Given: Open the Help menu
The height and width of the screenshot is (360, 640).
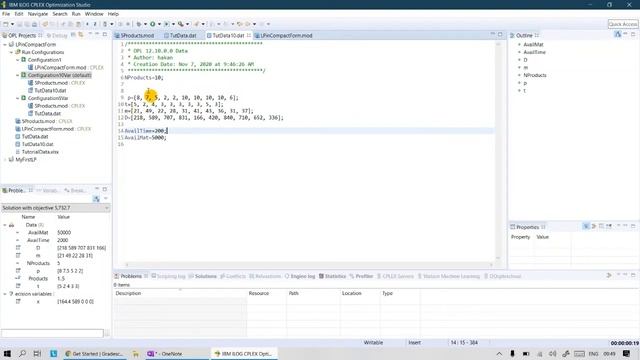Looking at the screenshot, I should click(113, 14).
